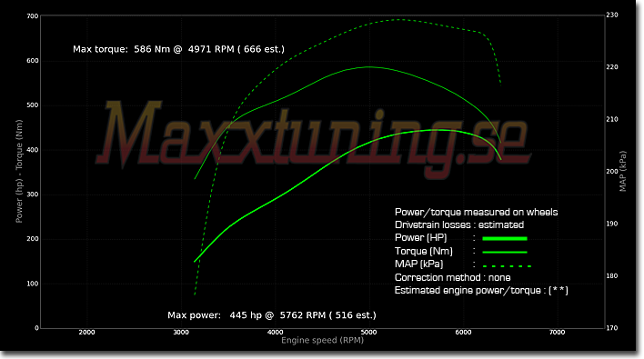Click the 7000 RPM x-axis tick label
The width and height of the screenshot is (644, 359).
(x=557, y=333)
